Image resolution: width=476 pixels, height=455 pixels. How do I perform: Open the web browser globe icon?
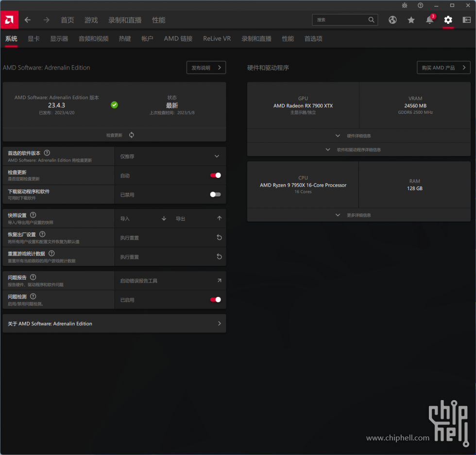tap(392, 20)
